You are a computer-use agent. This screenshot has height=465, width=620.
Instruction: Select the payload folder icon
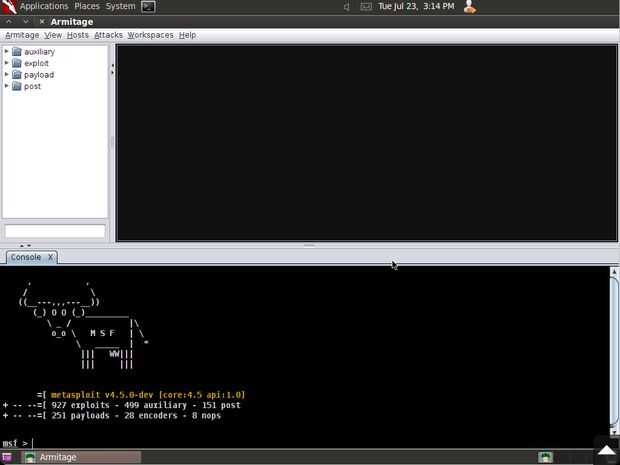coord(17,74)
